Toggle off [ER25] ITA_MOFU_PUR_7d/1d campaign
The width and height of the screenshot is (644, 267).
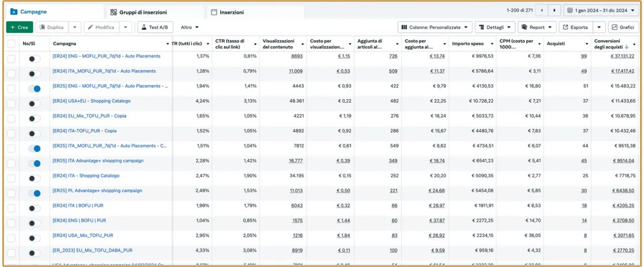pyautogui.click(x=34, y=149)
